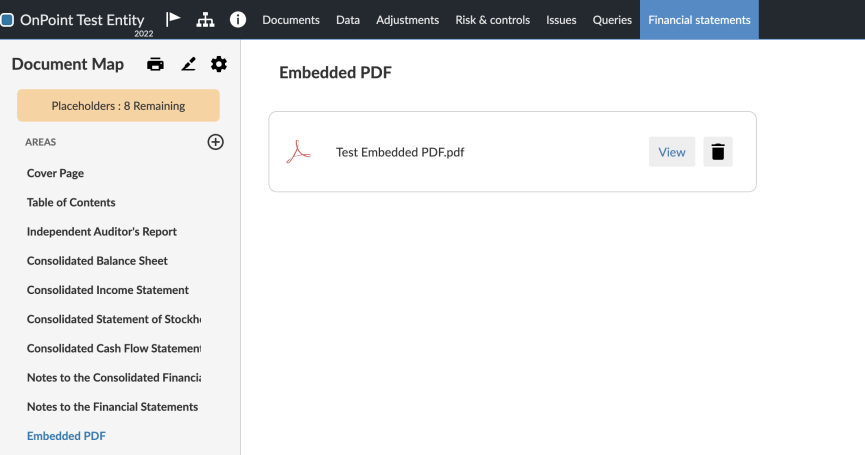865x455 pixels.
Task: Click the PDF file icon
Action: (x=299, y=152)
